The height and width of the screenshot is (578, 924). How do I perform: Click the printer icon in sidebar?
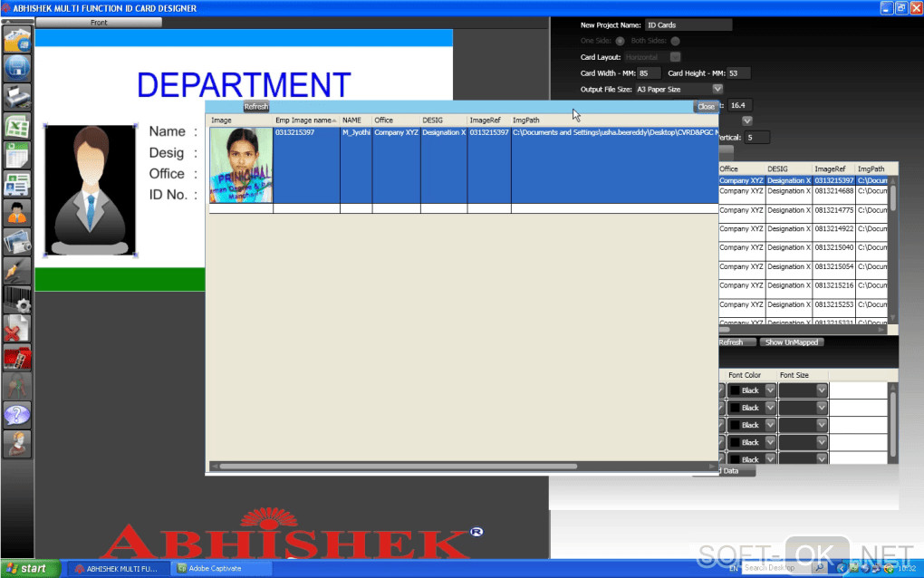point(17,97)
